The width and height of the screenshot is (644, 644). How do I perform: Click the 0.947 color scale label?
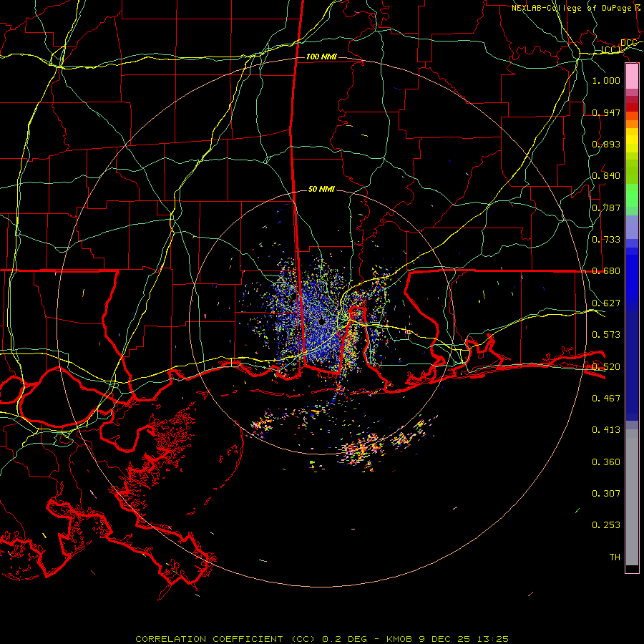[606, 112]
